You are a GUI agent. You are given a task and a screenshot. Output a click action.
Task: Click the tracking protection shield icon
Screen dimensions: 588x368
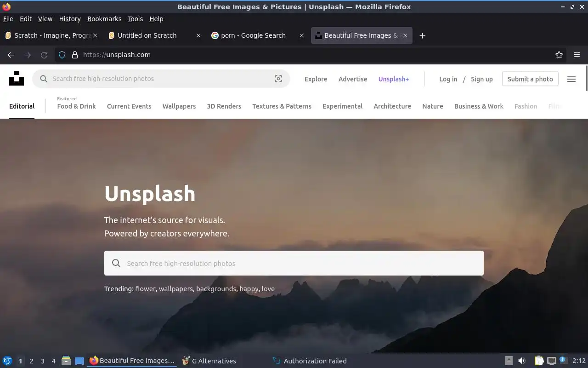coord(62,55)
